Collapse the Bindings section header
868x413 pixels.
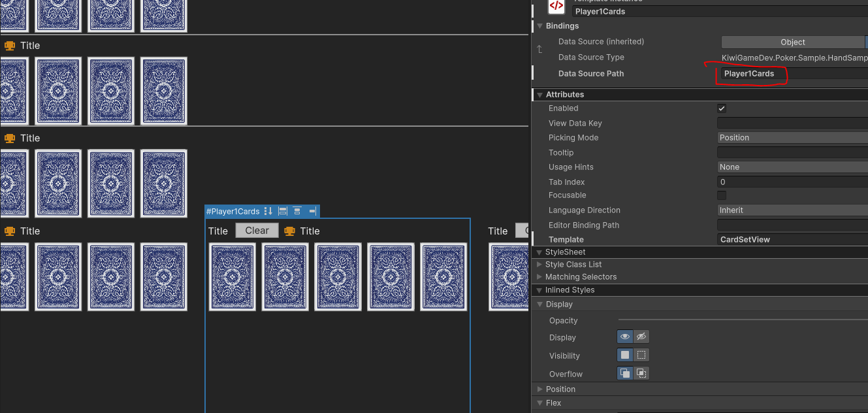(538, 25)
